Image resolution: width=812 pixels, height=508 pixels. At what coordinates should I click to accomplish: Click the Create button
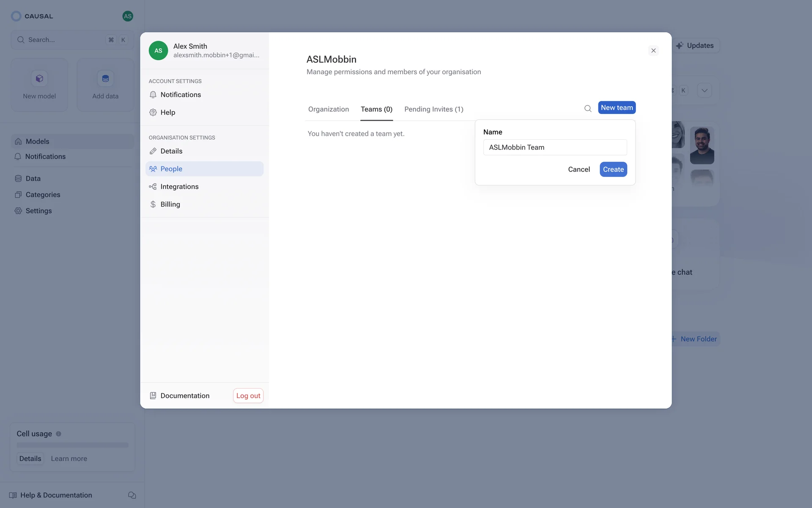tap(613, 169)
